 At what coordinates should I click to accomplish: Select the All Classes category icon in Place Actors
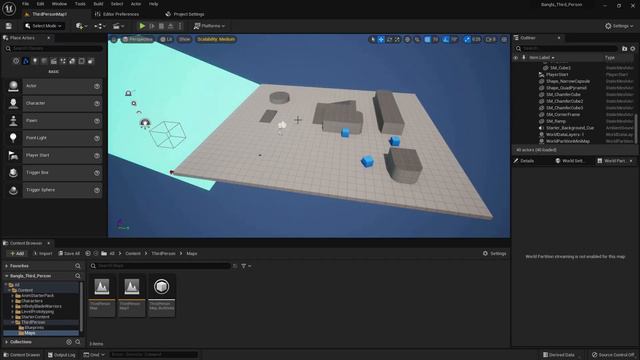coord(91,61)
